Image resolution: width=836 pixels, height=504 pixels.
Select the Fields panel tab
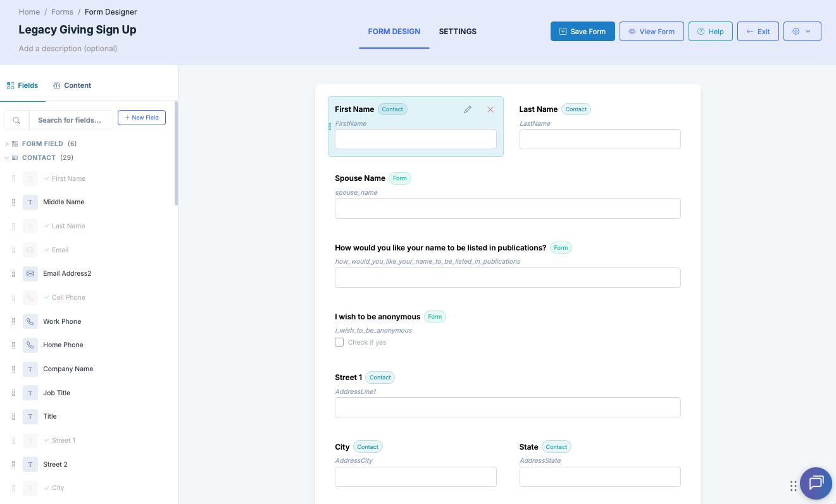23,85
